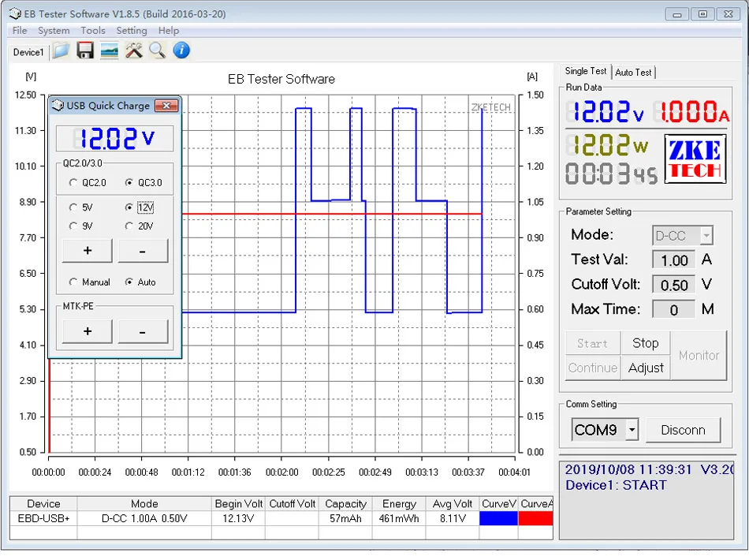Decrease QC voltage with minus button
This screenshot has width=749, height=560.
(143, 251)
